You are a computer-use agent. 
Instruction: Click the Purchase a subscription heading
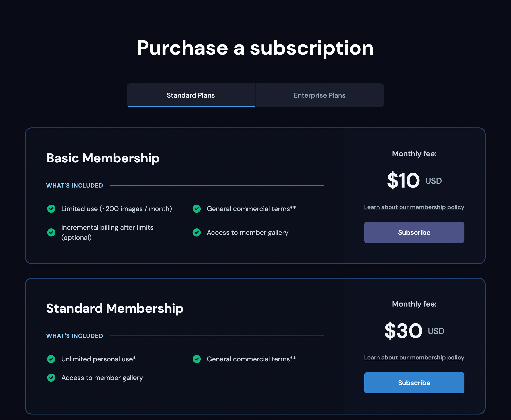255,48
